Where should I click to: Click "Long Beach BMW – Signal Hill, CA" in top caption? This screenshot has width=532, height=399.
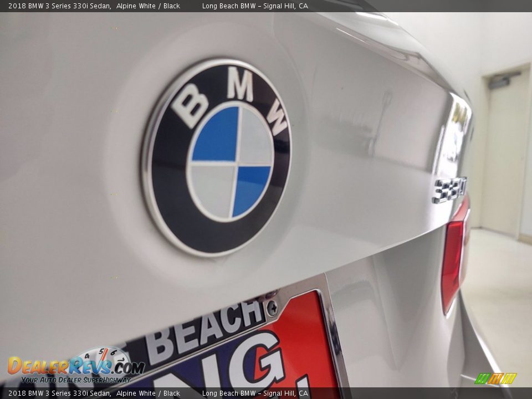(x=255, y=6)
